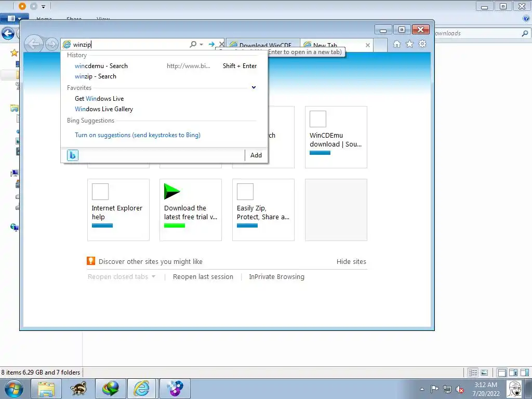Select the 'Get Windows Live' favorite
Screen dimensions: 532x399
pos(99,99)
